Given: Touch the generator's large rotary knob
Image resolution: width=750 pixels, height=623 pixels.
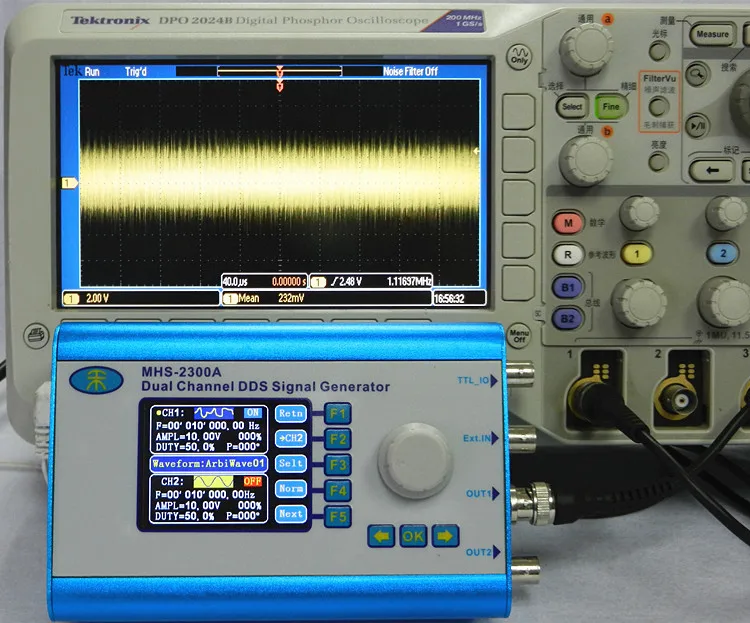Looking at the screenshot, I should pyautogui.click(x=415, y=460).
